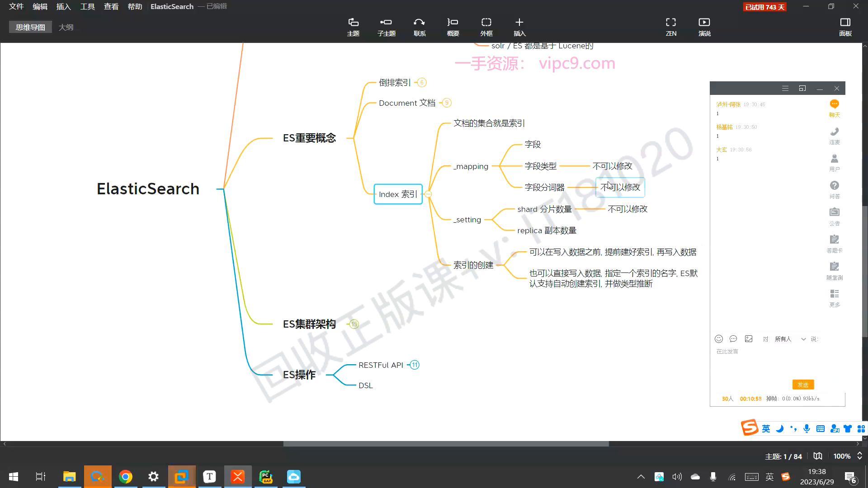Open Chrome from the taskbar
The image size is (868, 488).
click(x=126, y=477)
